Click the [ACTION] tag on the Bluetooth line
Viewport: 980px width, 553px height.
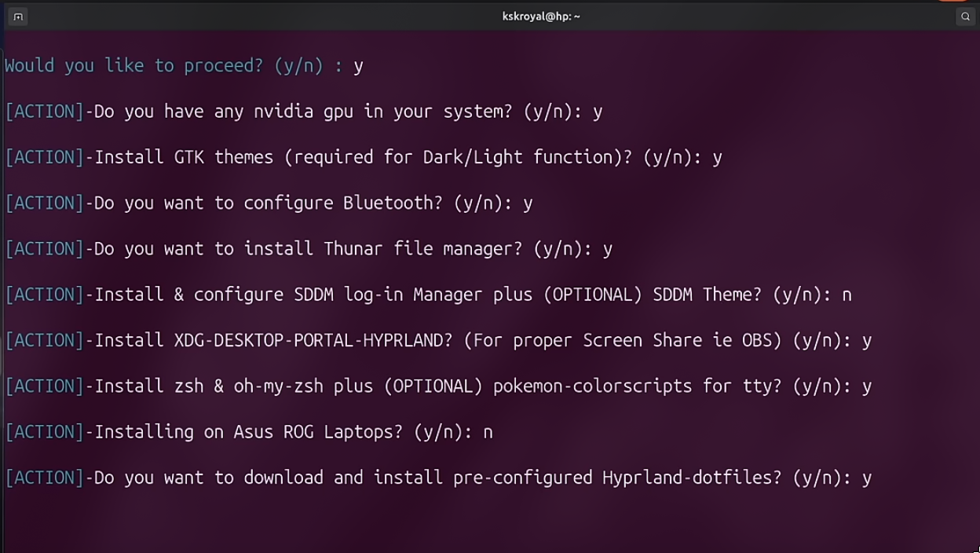[45, 203]
